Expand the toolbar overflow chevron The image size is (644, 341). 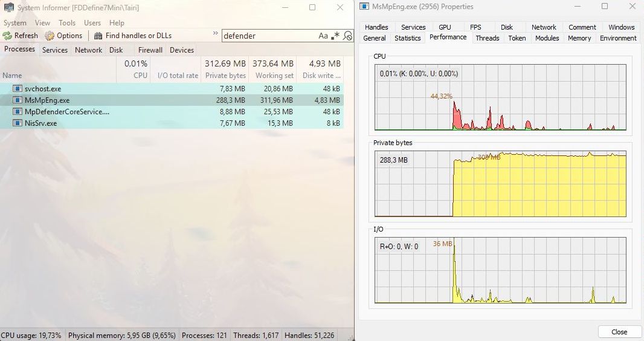point(215,33)
